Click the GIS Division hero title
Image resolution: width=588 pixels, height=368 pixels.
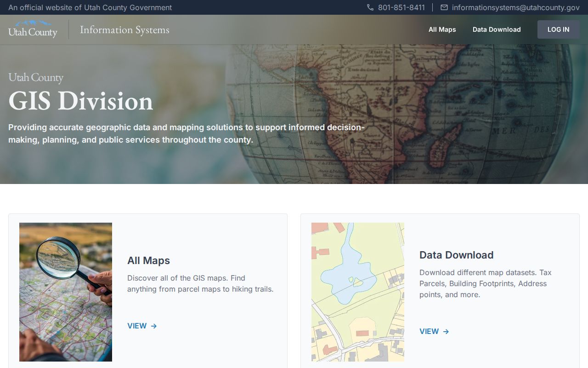coord(81,101)
